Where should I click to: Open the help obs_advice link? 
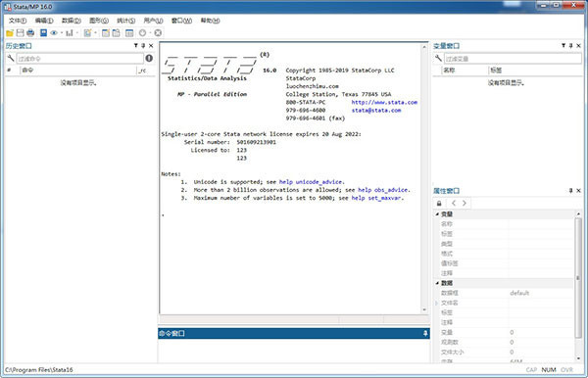pos(383,190)
